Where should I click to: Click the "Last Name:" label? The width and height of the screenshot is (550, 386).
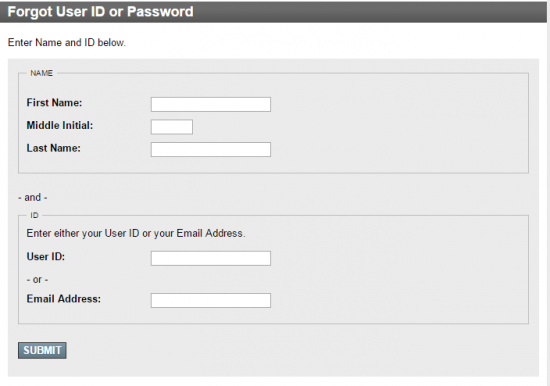tap(53, 148)
